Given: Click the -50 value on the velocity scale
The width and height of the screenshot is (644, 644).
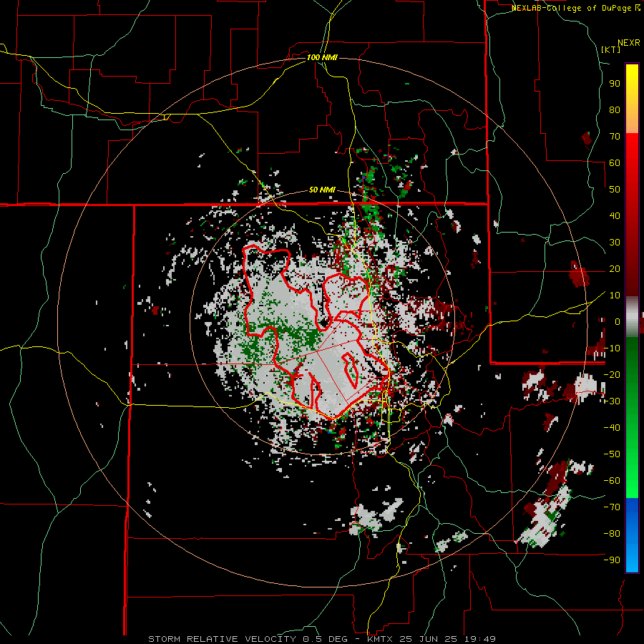Looking at the screenshot, I should (612, 454).
